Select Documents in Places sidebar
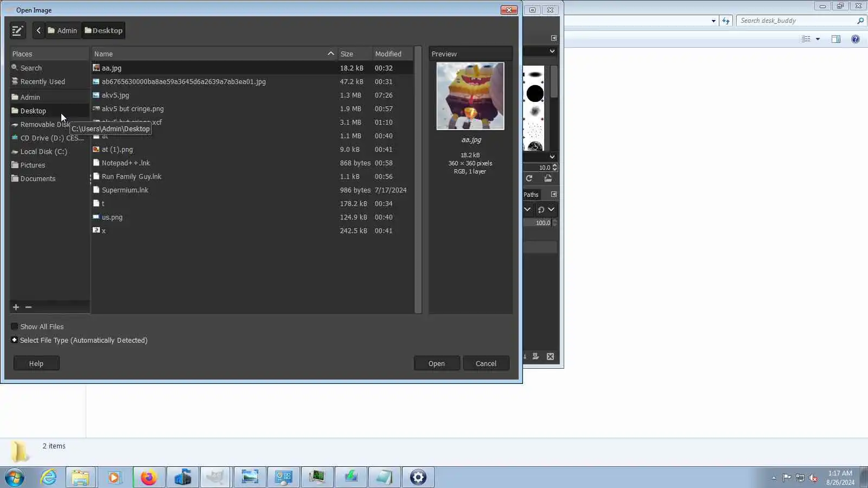868x488 pixels. [x=49, y=179]
